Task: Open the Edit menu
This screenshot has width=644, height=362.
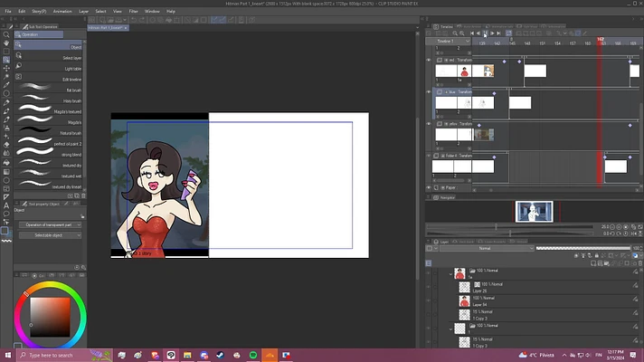Action: [x=22, y=12]
